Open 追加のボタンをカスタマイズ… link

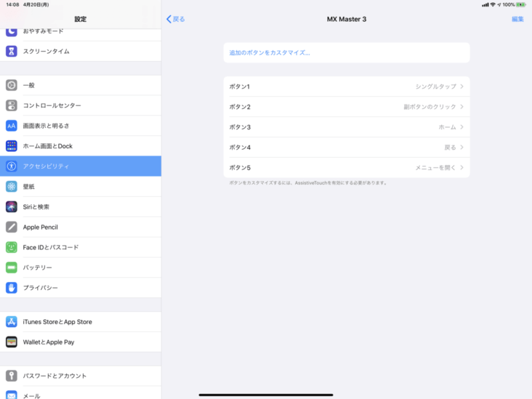tap(269, 53)
